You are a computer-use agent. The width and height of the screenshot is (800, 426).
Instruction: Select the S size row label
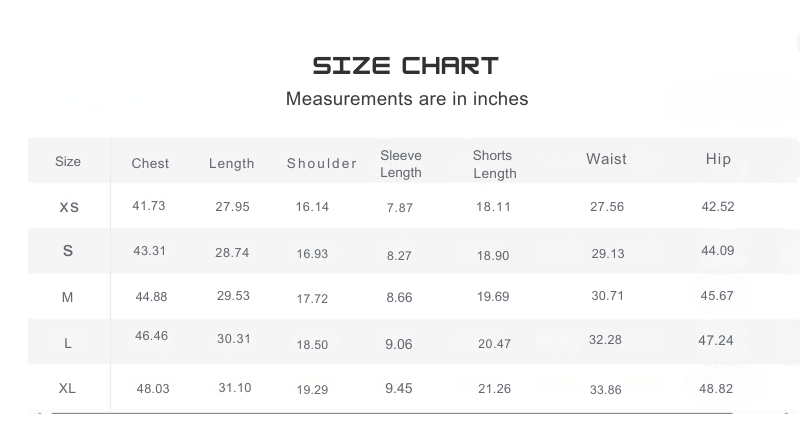[x=68, y=251]
